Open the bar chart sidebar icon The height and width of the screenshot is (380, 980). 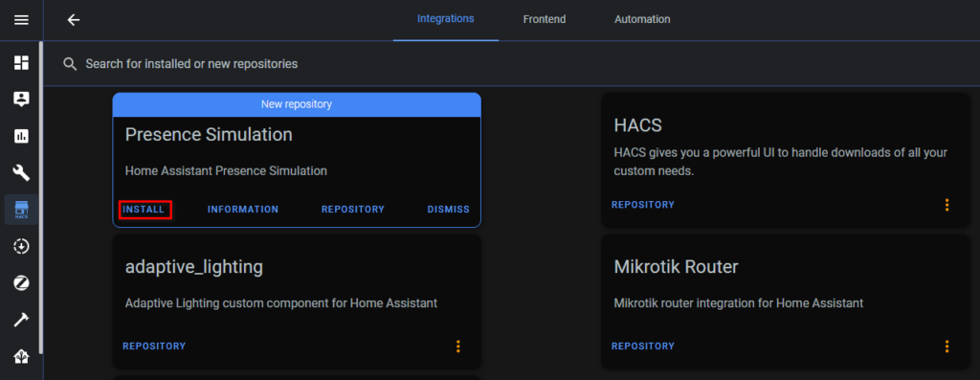[21, 136]
